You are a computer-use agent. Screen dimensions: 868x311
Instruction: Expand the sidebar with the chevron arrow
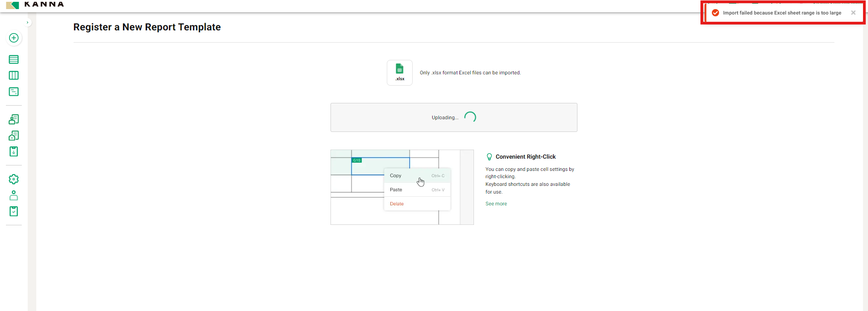28,22
